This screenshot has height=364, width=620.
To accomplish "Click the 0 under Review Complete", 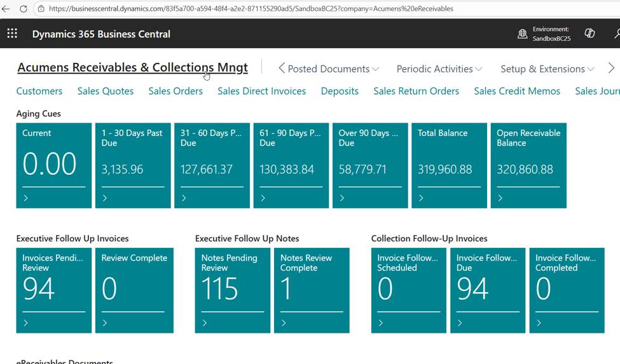I will (109, 288).
